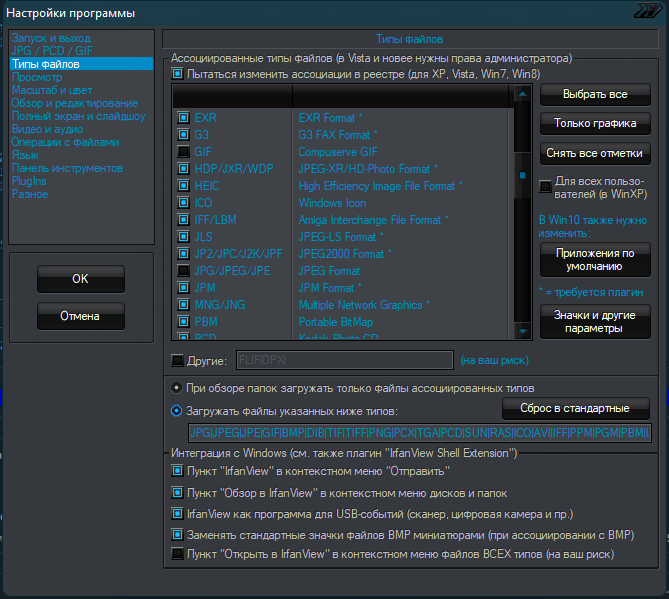This screenshot has width=669, height=599.
Task: Select 'Загружать файлы указанных ниже типов' radio
Action: point(177,409)
